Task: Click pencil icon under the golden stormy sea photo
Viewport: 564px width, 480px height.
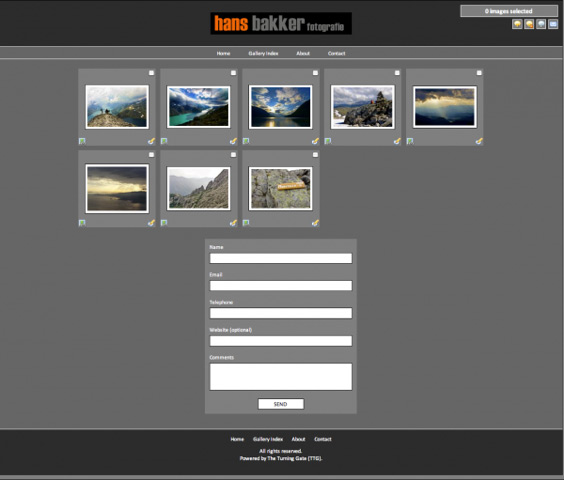Action: point(151,223)
